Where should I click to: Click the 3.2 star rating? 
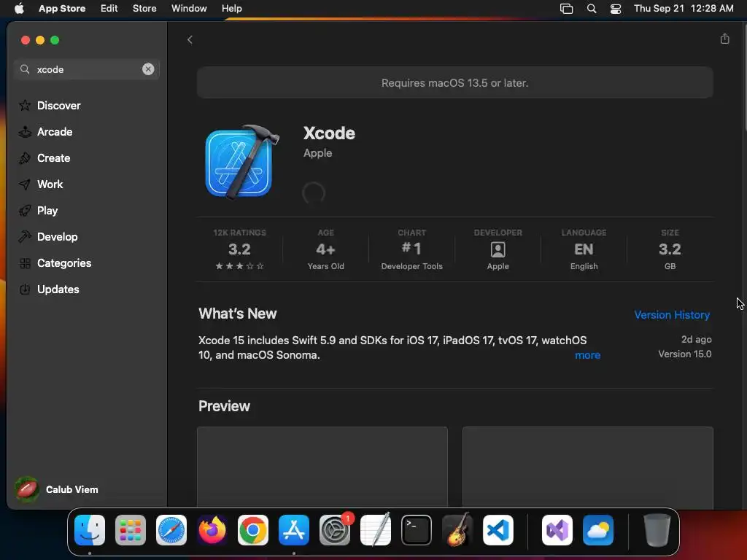point(239,249)
